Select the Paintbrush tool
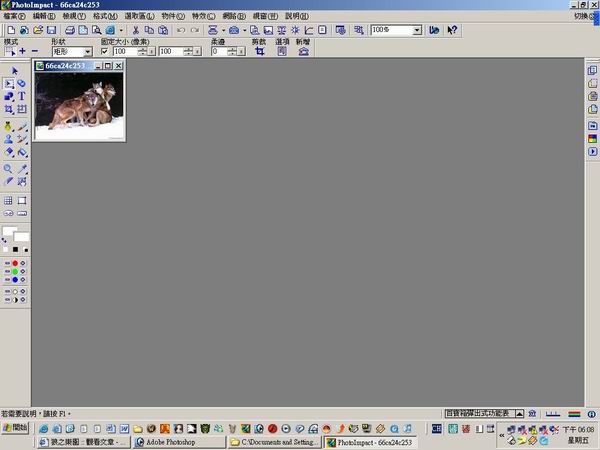 22,126
